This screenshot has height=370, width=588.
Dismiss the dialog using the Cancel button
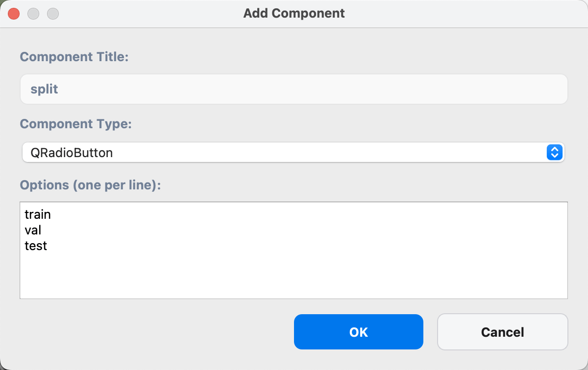502,332
